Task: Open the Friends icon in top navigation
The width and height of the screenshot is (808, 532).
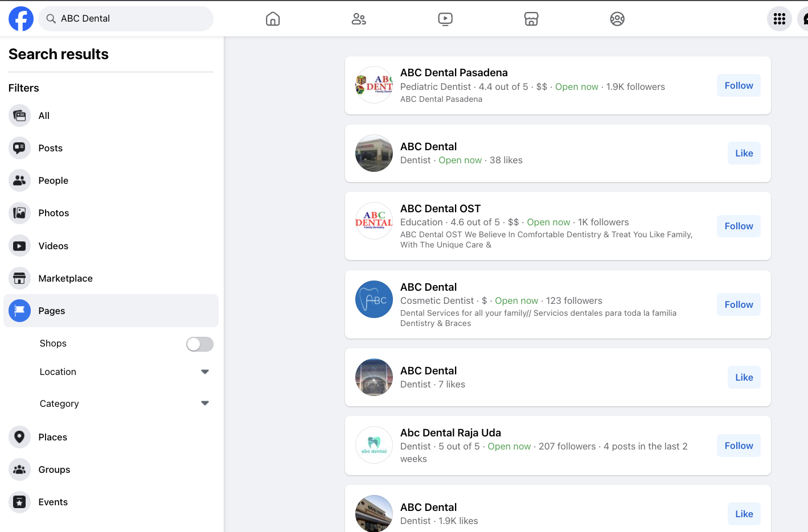Action: [359, 19]
